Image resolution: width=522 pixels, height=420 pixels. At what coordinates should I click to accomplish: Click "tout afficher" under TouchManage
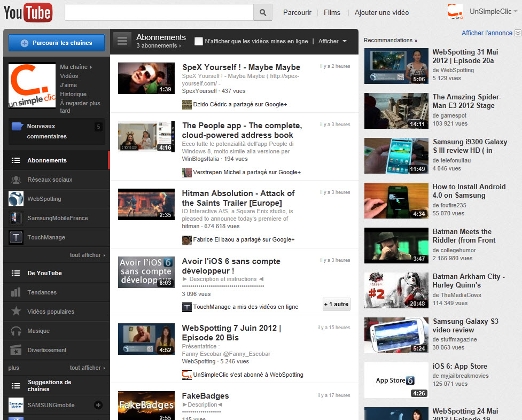coord(88,255)
